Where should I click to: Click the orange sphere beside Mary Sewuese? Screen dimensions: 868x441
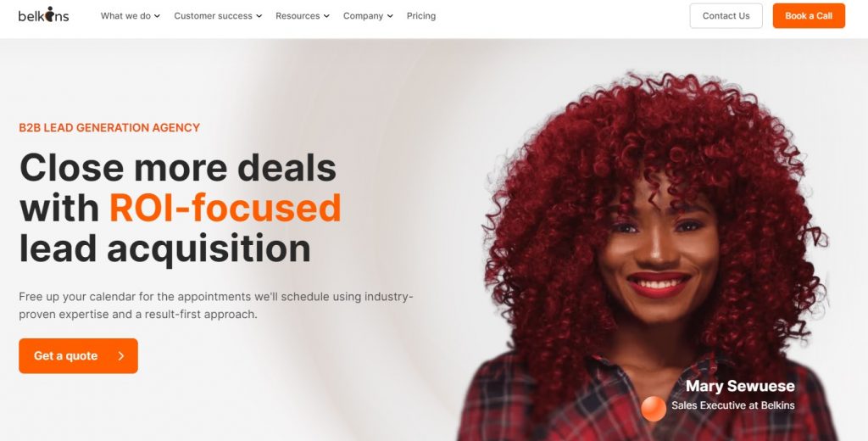(x=654, y=409)
